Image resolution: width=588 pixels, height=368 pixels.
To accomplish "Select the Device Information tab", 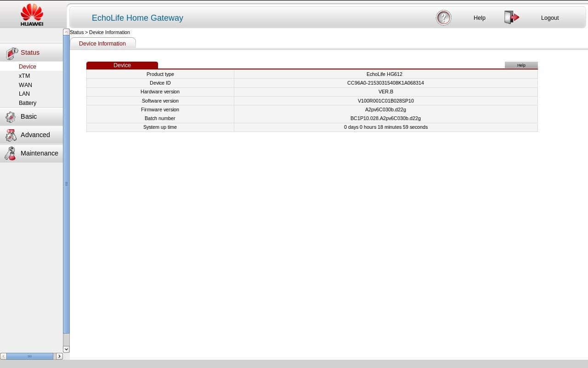I will (102, 44).
